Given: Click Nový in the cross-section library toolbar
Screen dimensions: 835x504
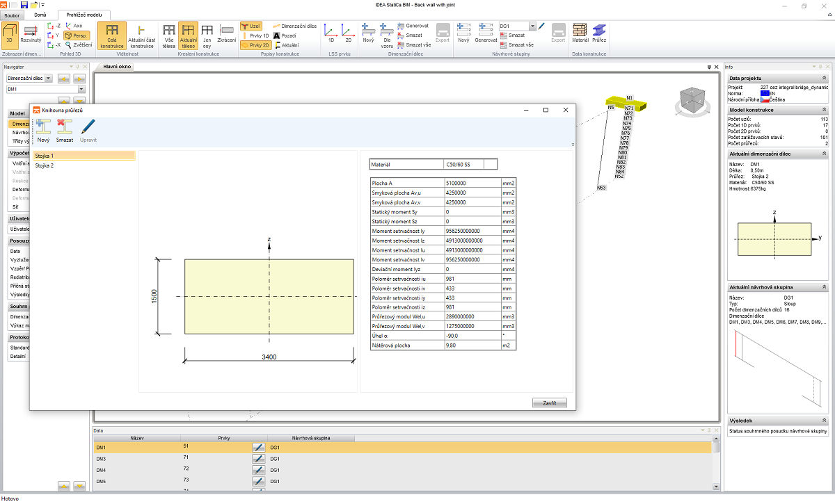Looking at the screenshot, I should pos(43,130).
